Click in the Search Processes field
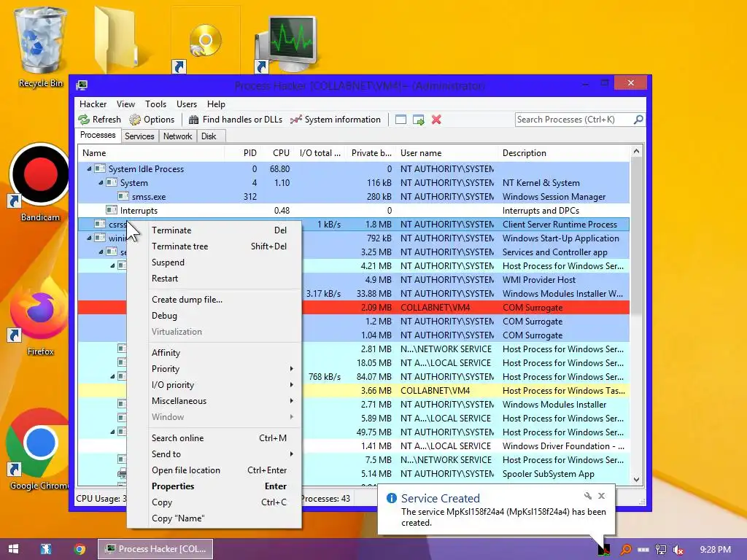This screenshot has width=747, height=560. point(573,120)
